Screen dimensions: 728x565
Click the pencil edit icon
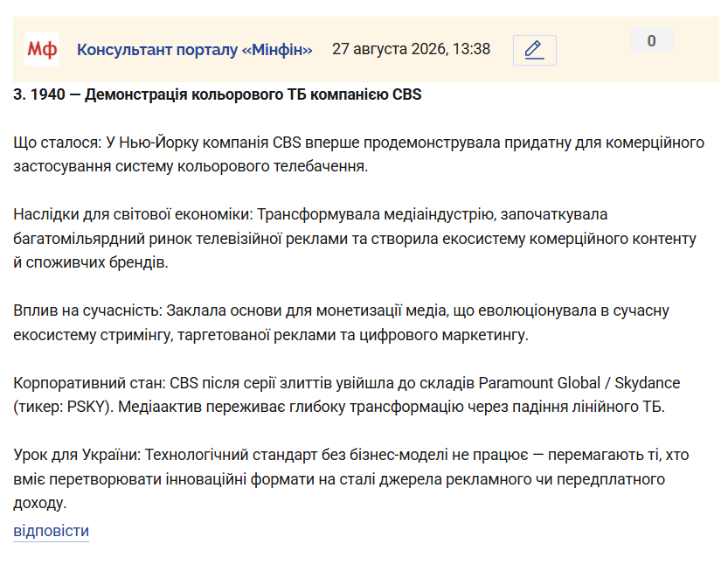click(x=534, y=50)
